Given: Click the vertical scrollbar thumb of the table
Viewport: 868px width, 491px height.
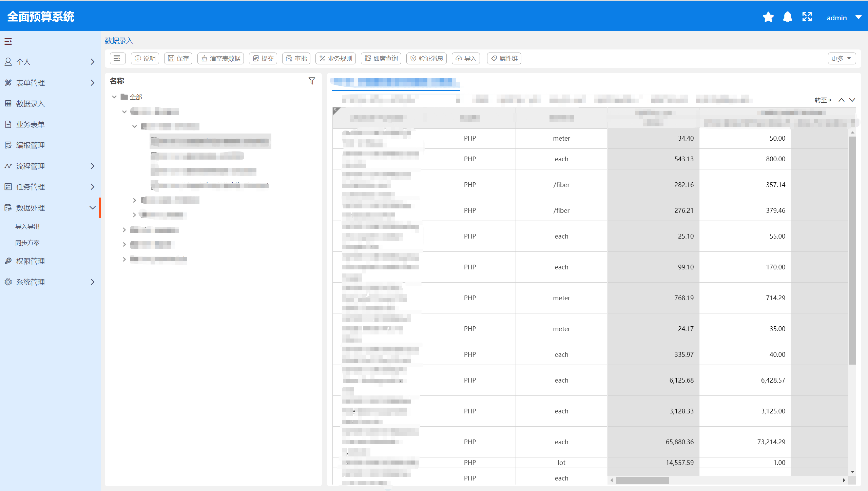Looking at the screenshot, I should point(852,250).
